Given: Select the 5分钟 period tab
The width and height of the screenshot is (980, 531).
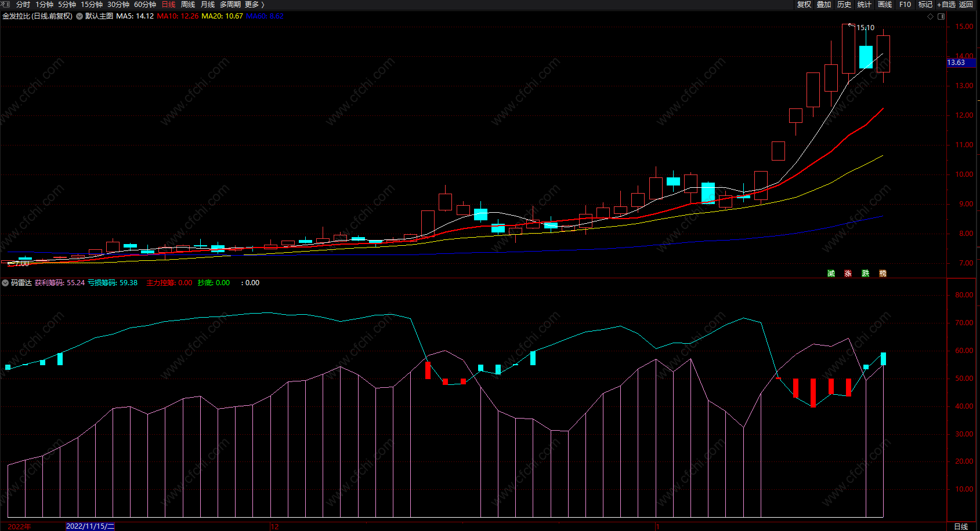Looking at the screenshot, I should coord(67,5).
